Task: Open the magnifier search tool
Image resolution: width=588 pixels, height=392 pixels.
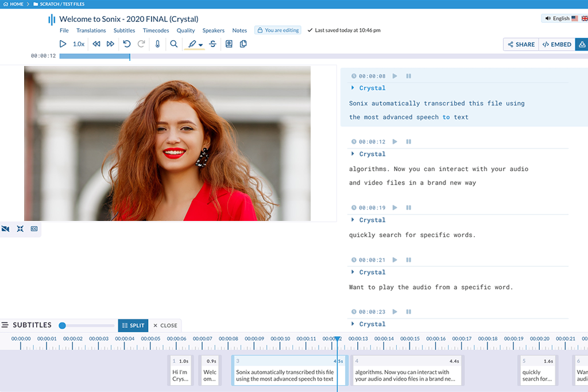Action: coord(173,44)
